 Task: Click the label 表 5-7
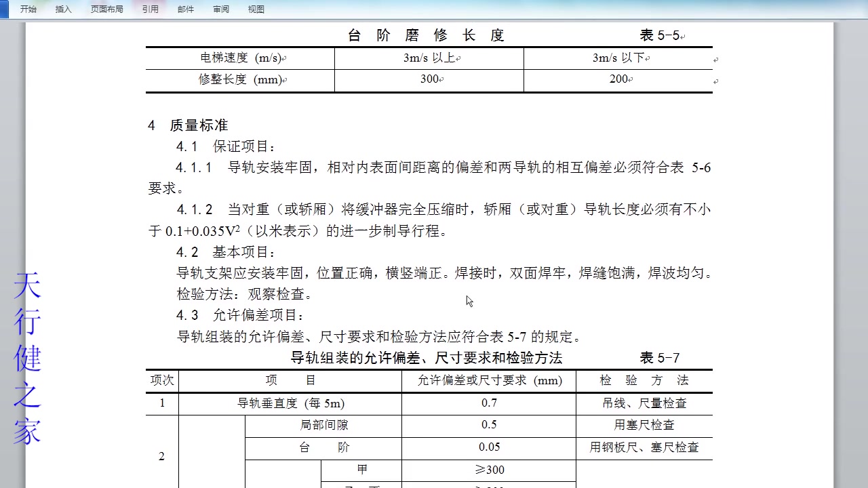tap(660, 358)
